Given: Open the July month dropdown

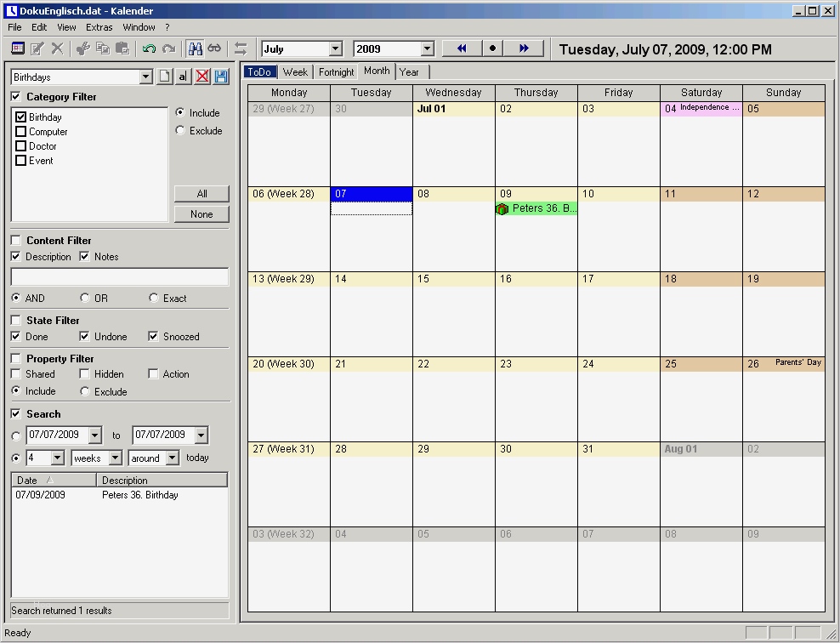Looking at the screenshot, I should (x=335, y=49).
